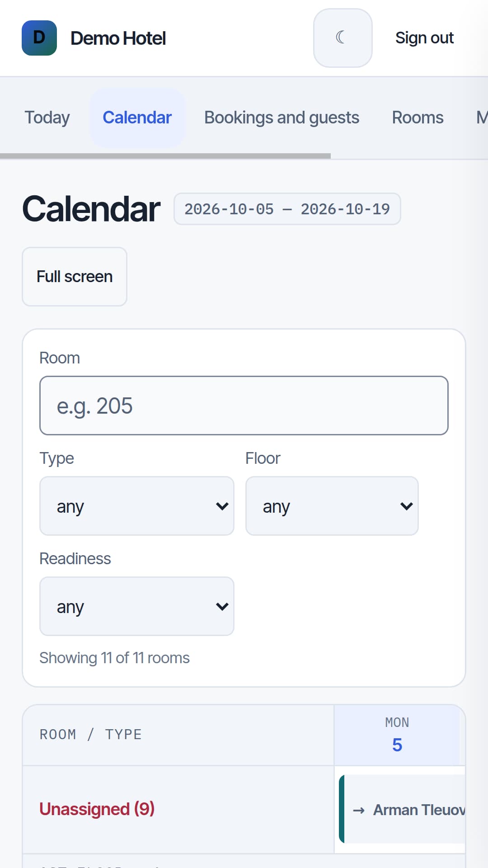Click the Demo Hotel logo icon
Image resolution: width=488 pixels, height=868 pixels.
(x=39, y=38)
